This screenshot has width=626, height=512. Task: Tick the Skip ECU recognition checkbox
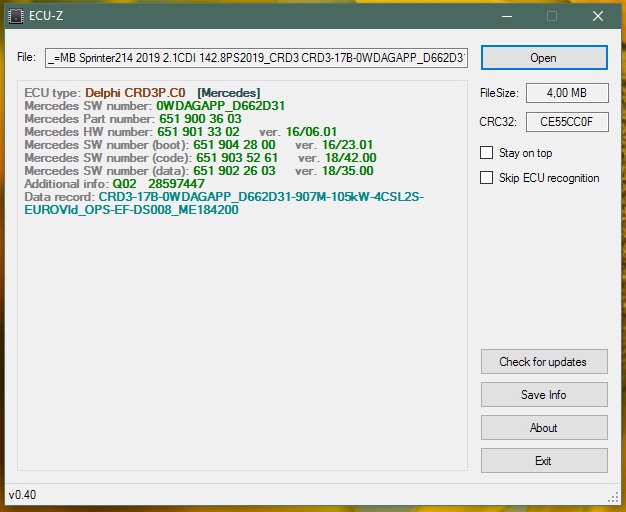click(486, 178)
